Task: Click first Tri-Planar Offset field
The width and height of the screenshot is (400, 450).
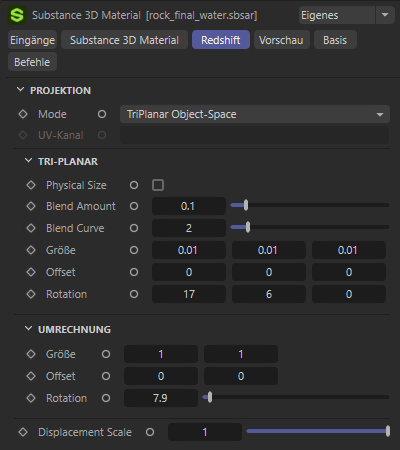Action: [189, 272]
